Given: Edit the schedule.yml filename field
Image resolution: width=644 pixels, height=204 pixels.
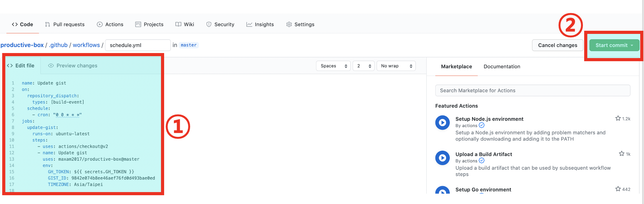Looking at the screenshot, I should point(138,45).
